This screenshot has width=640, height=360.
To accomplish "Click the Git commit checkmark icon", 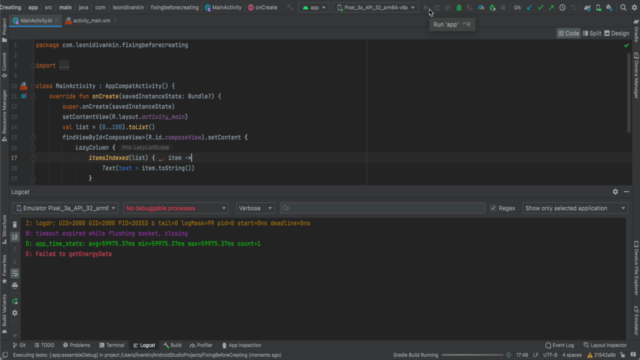I will click(x=540, y=8).
